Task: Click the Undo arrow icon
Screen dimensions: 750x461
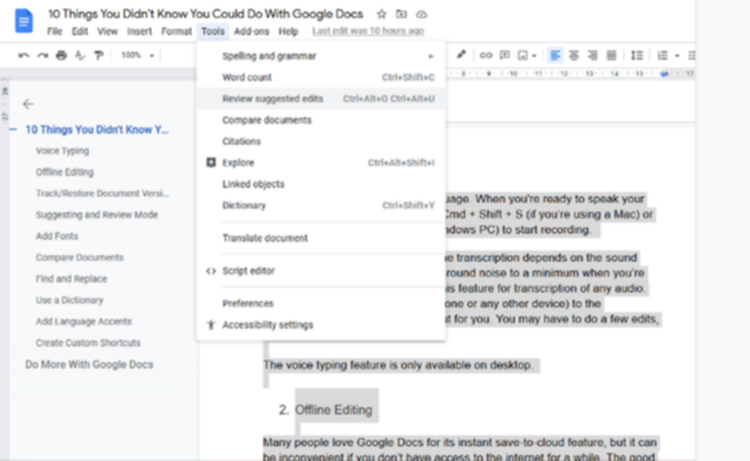Action: pyautogui.click(x=23, y=55)
